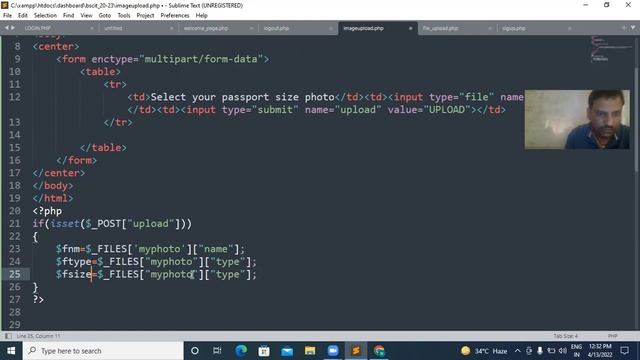
Task: Open the tab list dropdown arrow
Action: pyautogui.click(x=633, y=28)
